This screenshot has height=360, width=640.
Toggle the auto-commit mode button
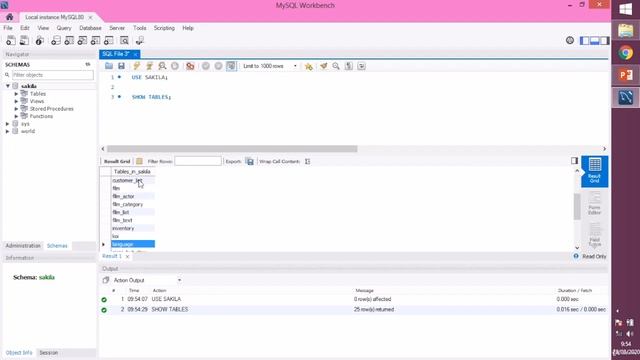pos(231,66)
